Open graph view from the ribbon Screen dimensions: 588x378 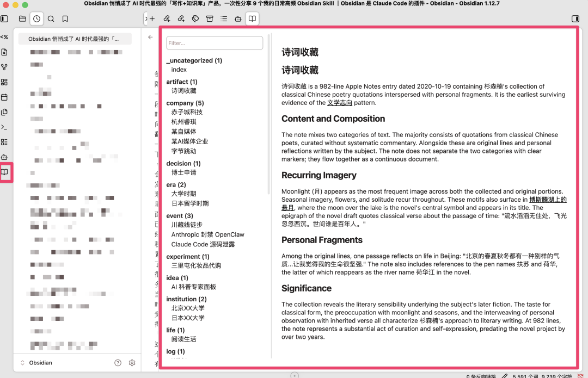(4, 67)
